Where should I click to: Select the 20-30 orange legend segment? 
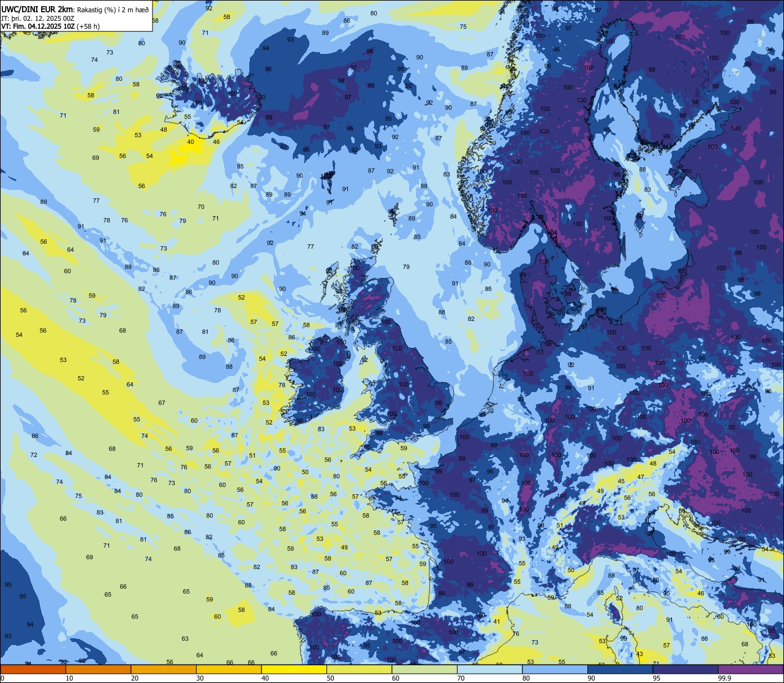pos(164,670)
